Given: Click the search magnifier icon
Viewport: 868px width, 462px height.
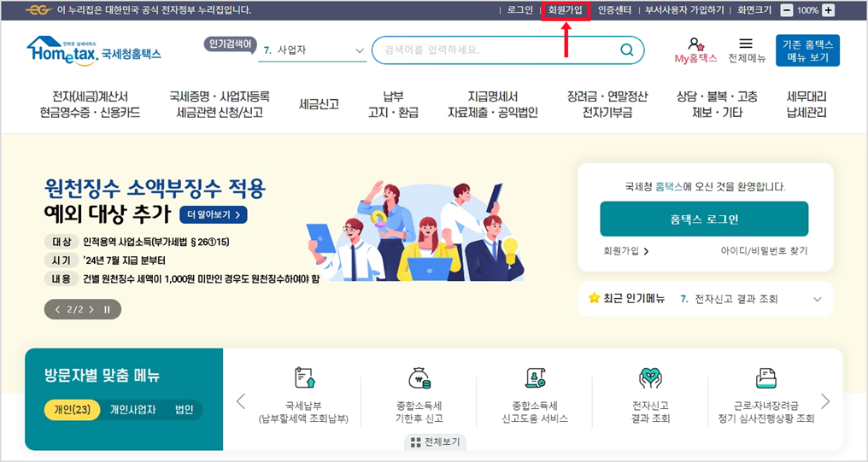Looking at the screenshot, I should [626, 50].
